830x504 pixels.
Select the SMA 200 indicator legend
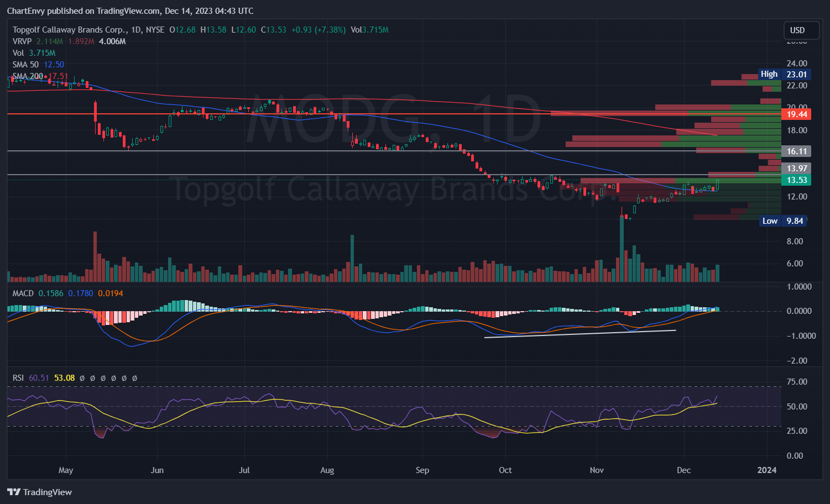[40, 76]
